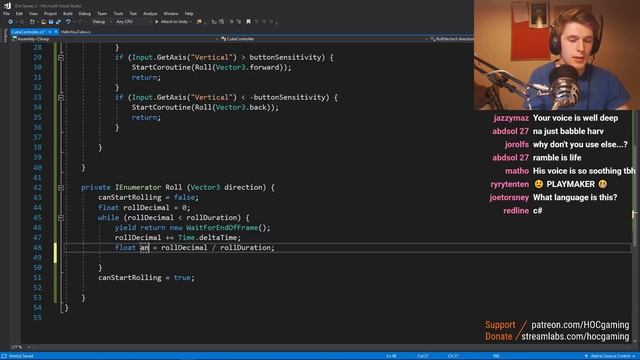Click the Find in Files toolbar icon
The height and width of the screenshot is (360, 640).
tap(199, 22)
